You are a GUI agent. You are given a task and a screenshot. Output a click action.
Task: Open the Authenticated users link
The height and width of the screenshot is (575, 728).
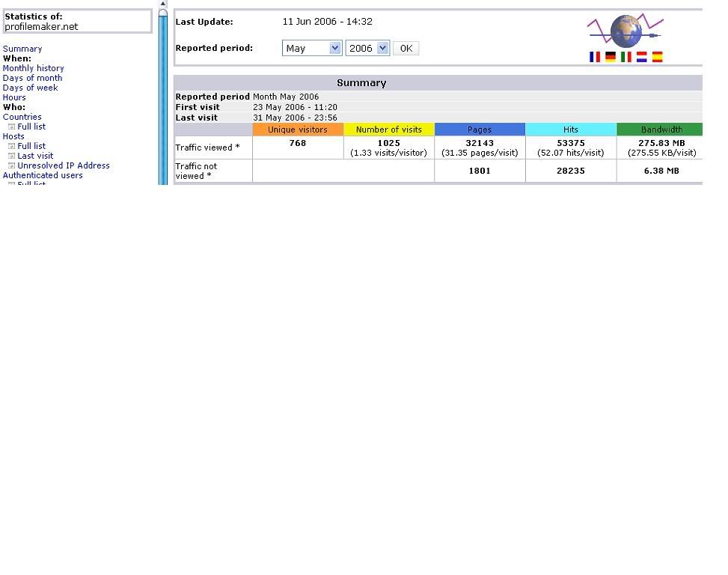pyautogui.click(x=43, y=175)
